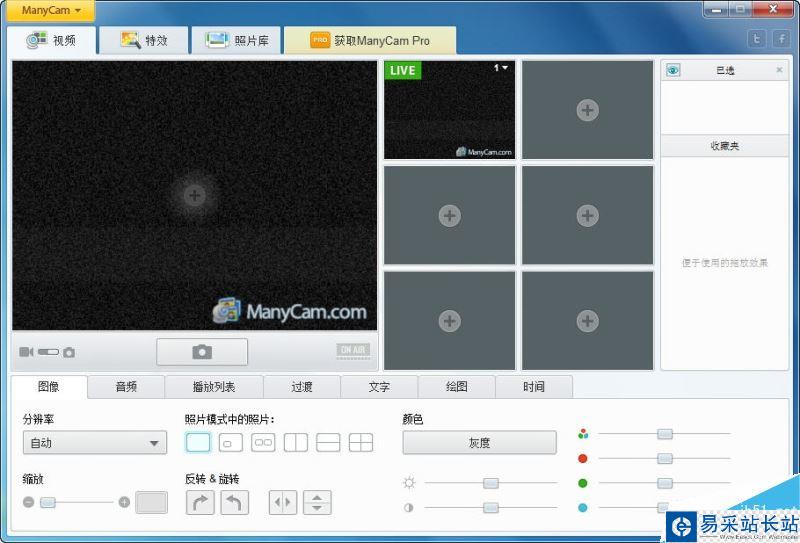Switch to the 特效 tab
The height and width of the screenshot is (543, 800).
tap(143, 40)
